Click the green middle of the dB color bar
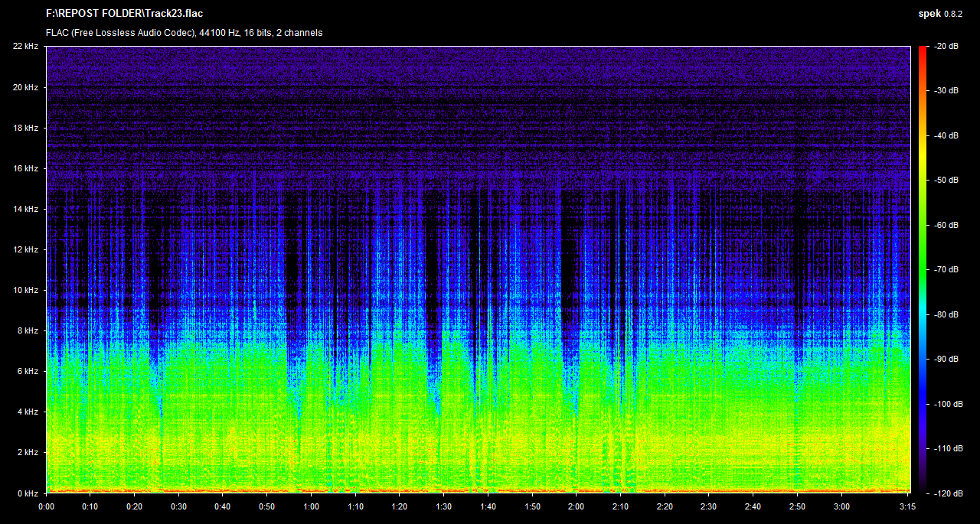The width and height of the screenshot is (980, 524). tap(921, 246)
